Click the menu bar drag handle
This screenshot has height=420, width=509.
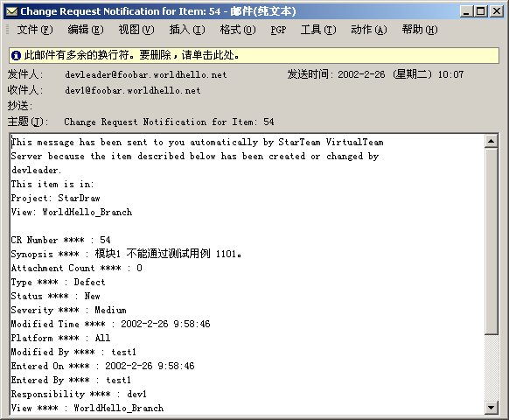[x=8, y=30]
